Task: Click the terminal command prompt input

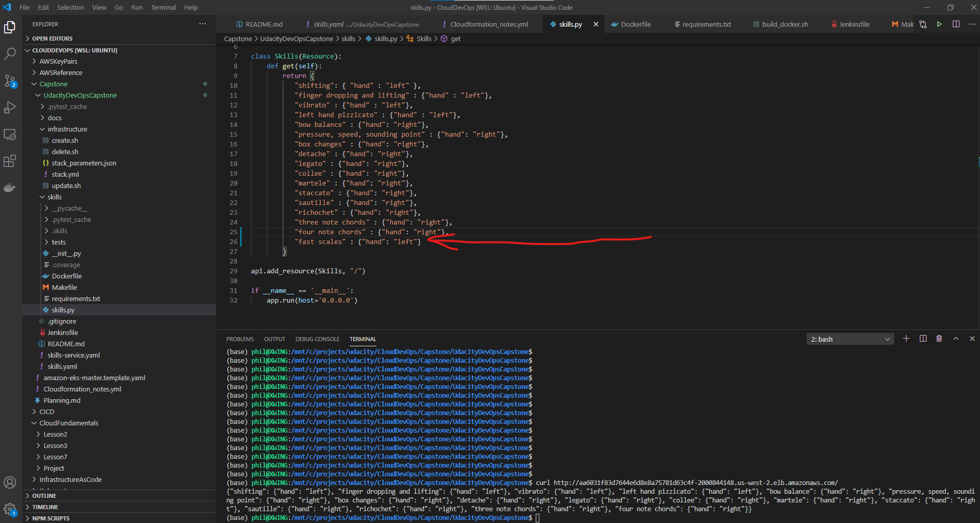Action: pyautogui.click(x=538, y=518)
